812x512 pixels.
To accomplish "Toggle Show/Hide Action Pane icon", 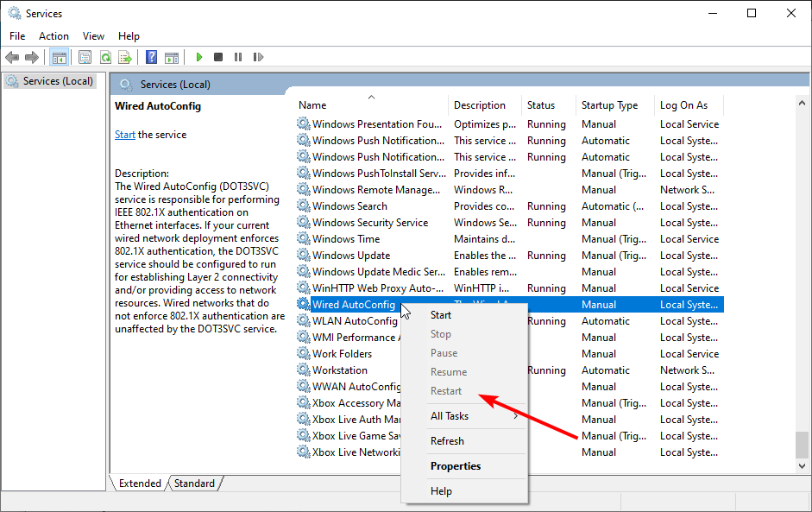I will [x=172, y=57].
